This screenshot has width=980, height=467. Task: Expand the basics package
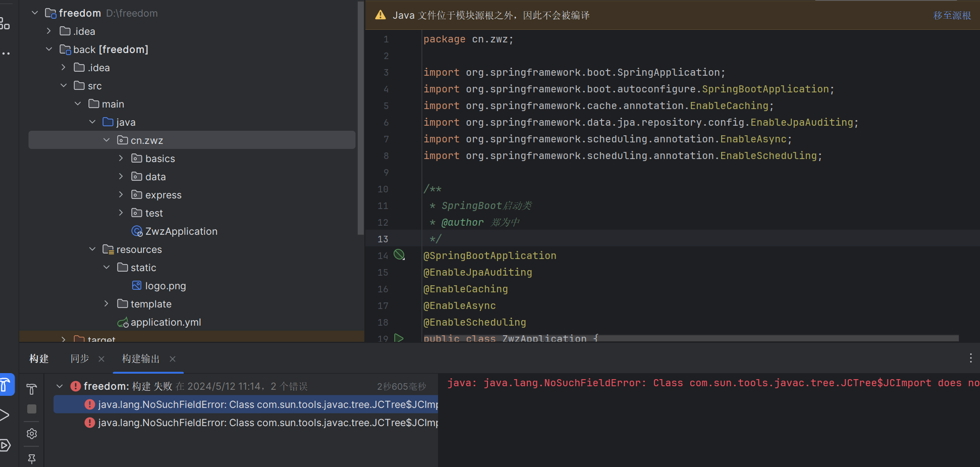(121, 158)
